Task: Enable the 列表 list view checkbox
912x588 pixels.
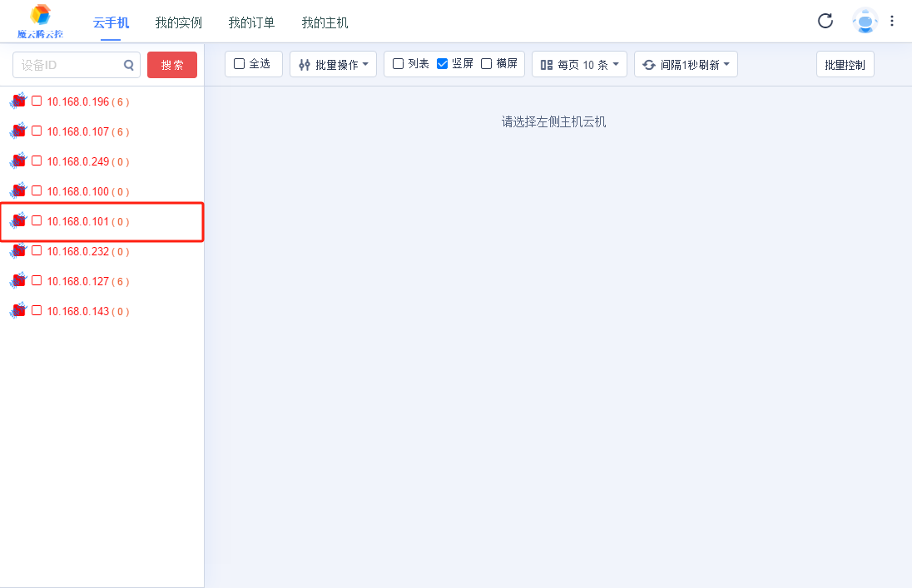Action: [x=399, y=64]
